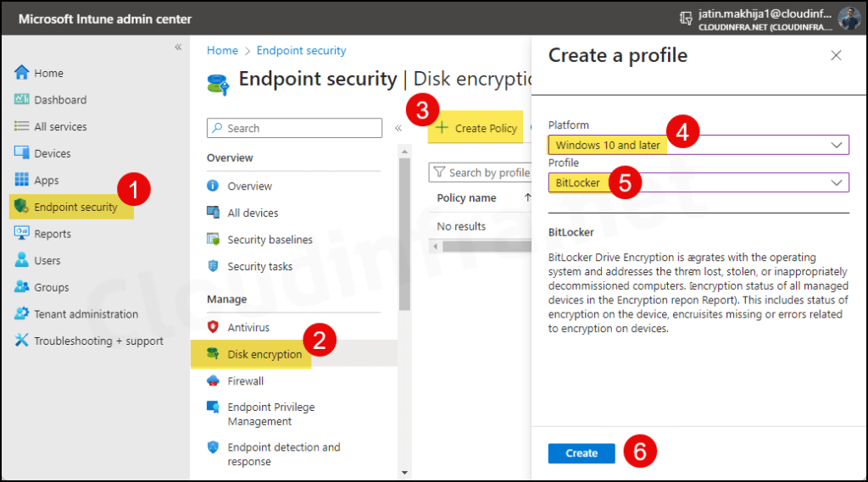The height and width of the screenshot is (482, 868).
Task: Click the Security baselines icon
Action: coord(213,239)
